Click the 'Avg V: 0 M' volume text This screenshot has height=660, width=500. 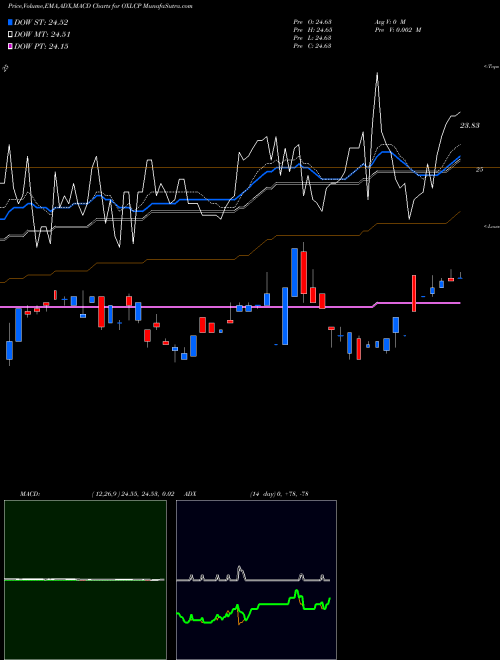pyautogui.click(x=390, y=22)
